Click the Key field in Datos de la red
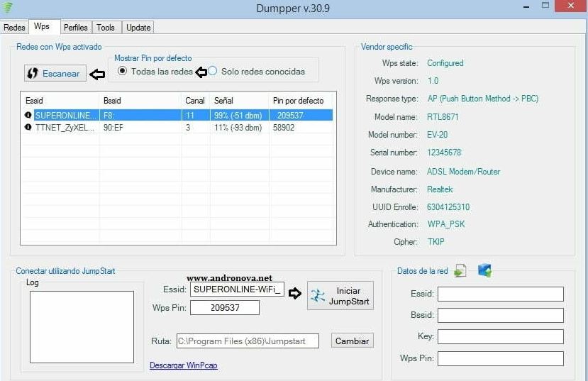The image size is (588, 381). pyautogui.click(x=500, y=337)
